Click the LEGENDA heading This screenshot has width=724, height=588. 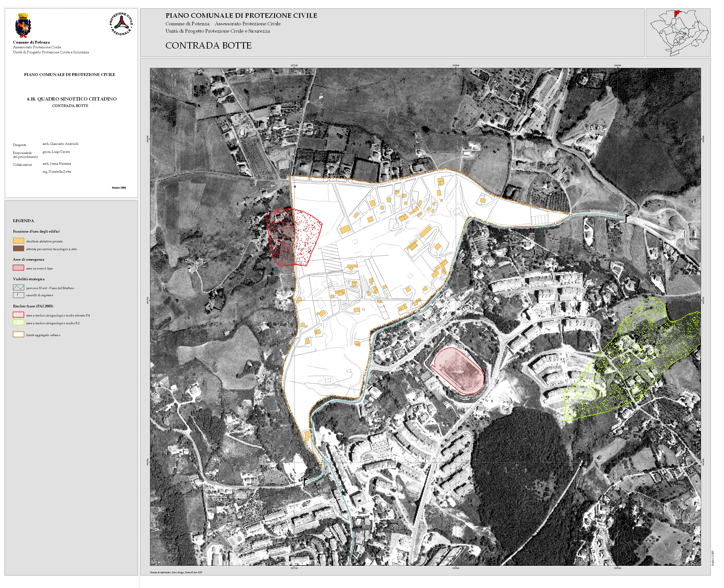(23, 220)
